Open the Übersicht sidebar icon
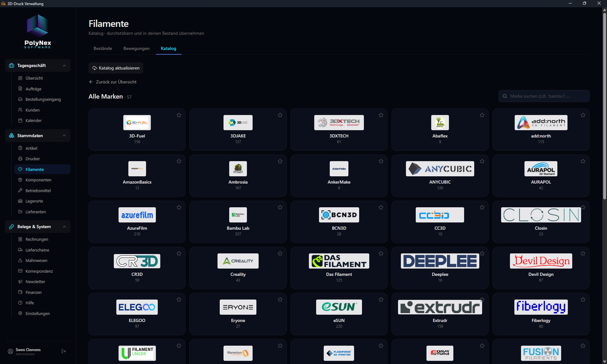 (x=20, y=78)
